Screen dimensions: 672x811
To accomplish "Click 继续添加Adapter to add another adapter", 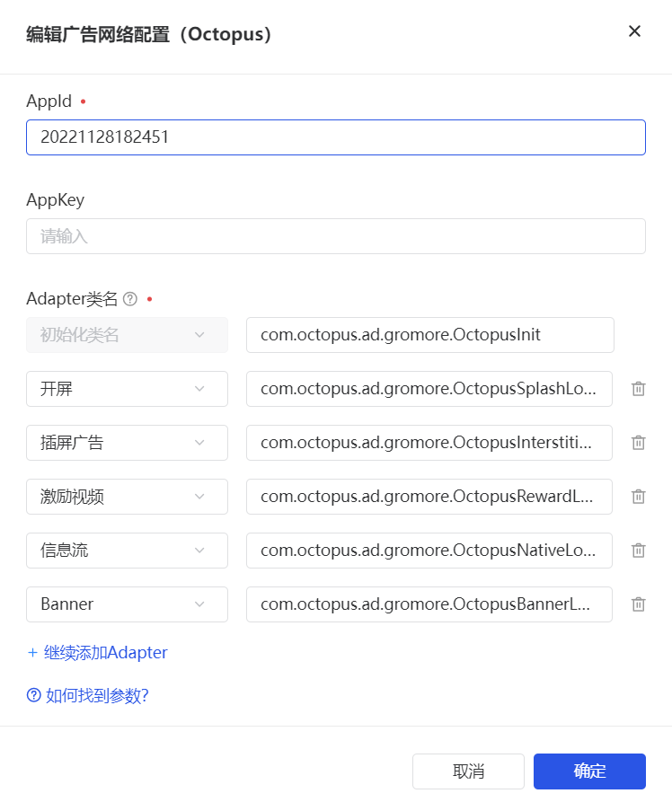I will click(x=97, y=653).
